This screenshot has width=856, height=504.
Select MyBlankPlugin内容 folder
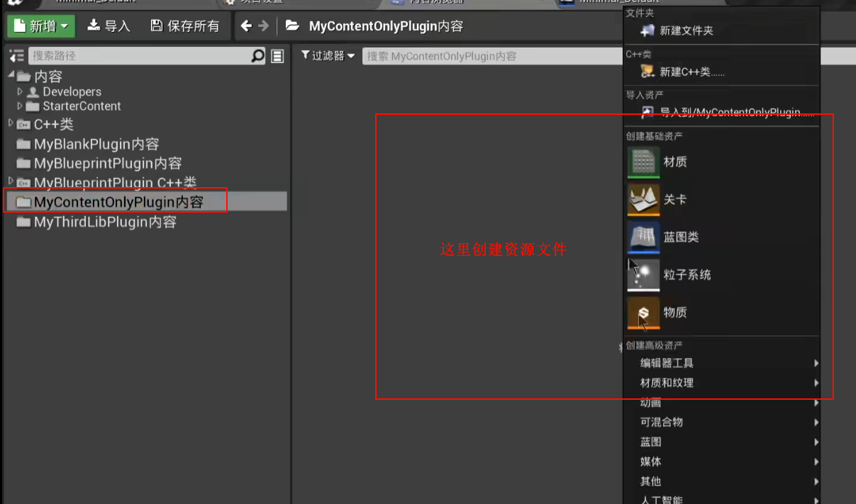[96, 144]
